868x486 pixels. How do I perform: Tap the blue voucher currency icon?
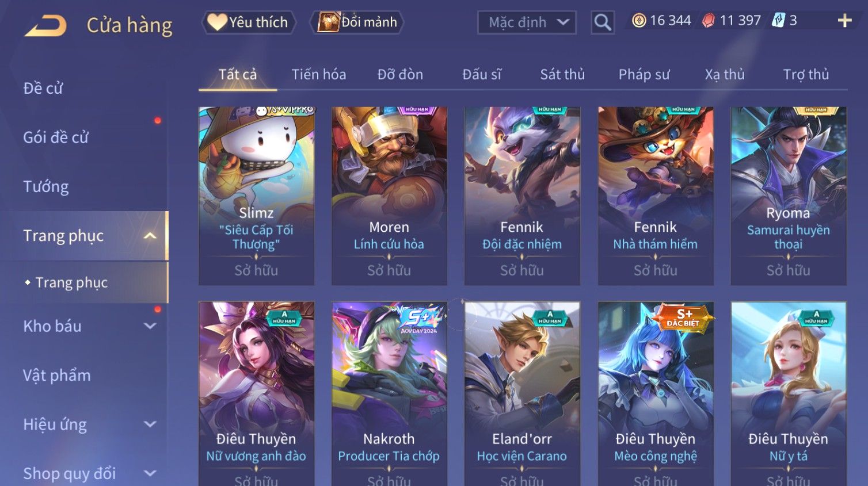(x=778, y=21)
